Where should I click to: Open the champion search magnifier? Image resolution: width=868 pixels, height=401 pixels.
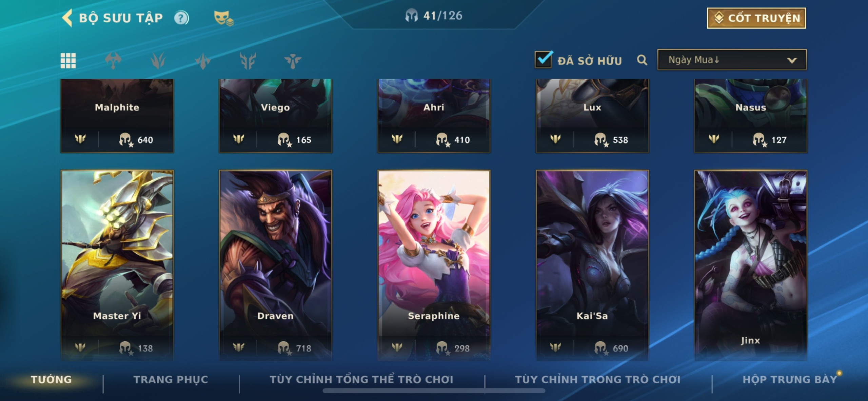pos(642,60)
